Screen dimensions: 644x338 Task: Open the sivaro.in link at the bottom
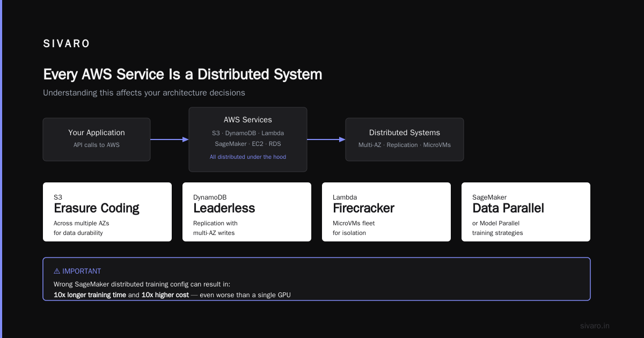(x=595, y=326)
